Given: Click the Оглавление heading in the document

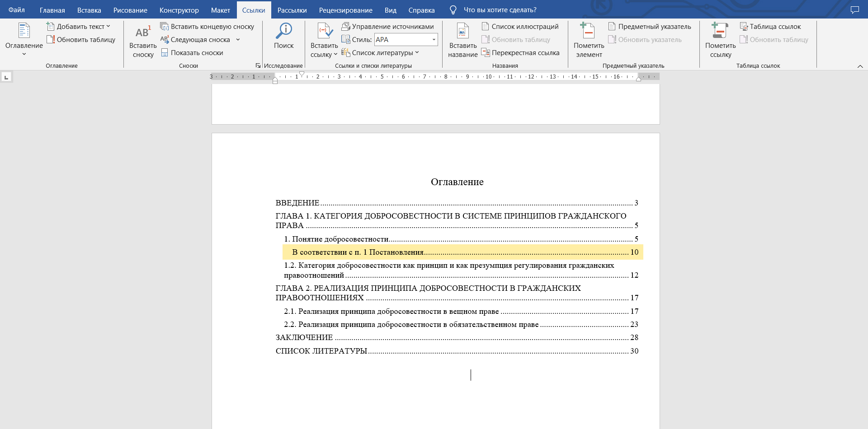Looking at the screenshot, I should click(x=457, y=182).
